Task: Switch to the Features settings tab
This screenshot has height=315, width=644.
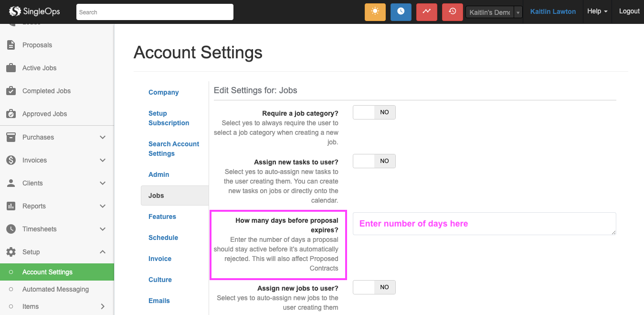Action: coord(162,217)
